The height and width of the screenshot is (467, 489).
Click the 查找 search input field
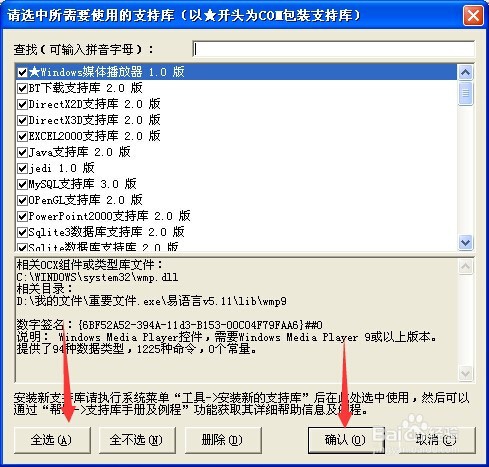click(334, 49)
